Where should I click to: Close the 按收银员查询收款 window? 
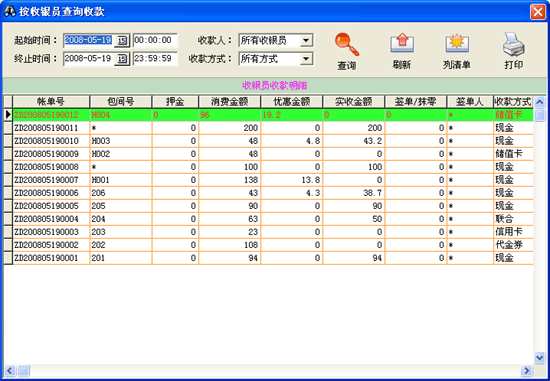538,12
